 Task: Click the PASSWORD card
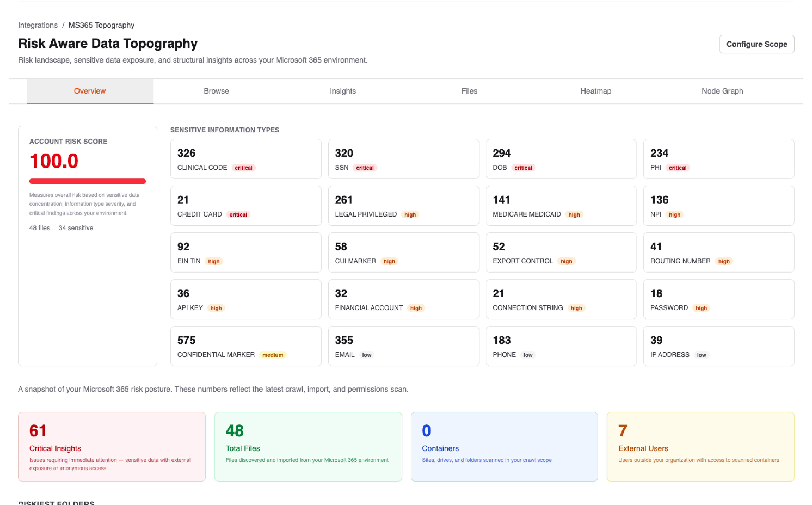click(719, 299)
